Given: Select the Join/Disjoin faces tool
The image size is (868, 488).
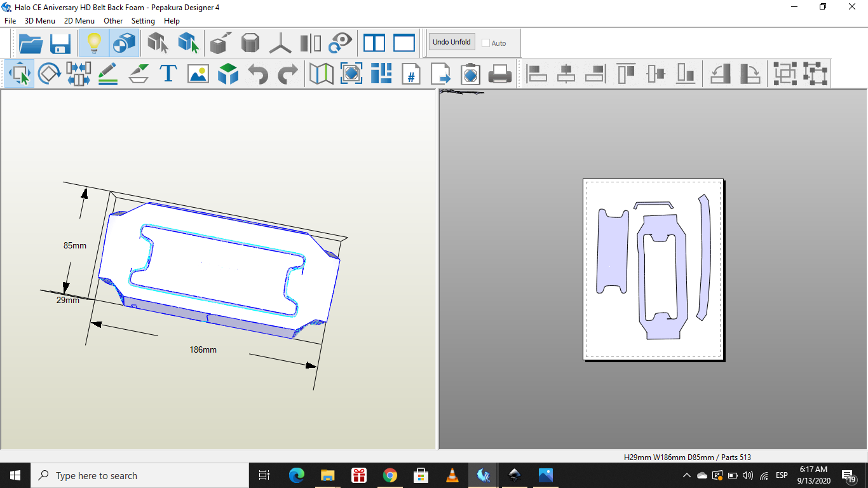Looking at the screenshot, I should coord(78,74).
